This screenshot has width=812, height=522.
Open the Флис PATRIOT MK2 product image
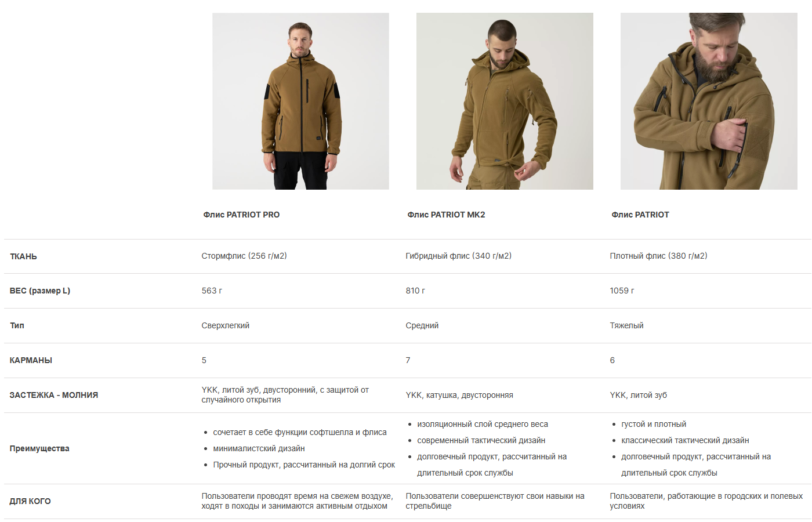point(505,101)
